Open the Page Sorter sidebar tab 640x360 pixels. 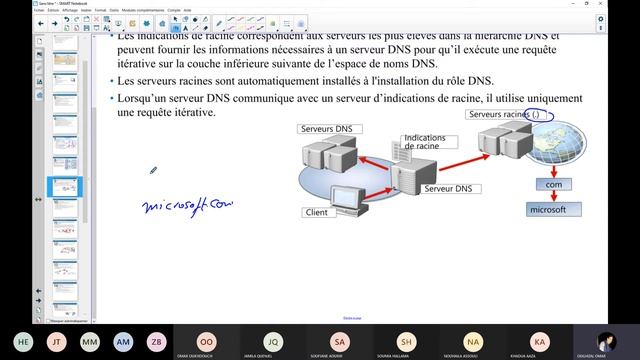(x=40, y=41)
